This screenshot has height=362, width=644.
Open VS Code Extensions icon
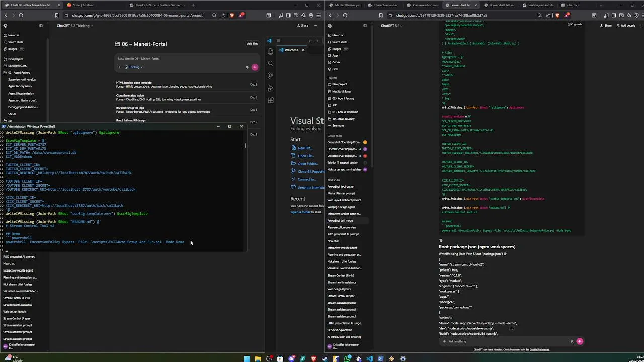click(x=270, y=100)
